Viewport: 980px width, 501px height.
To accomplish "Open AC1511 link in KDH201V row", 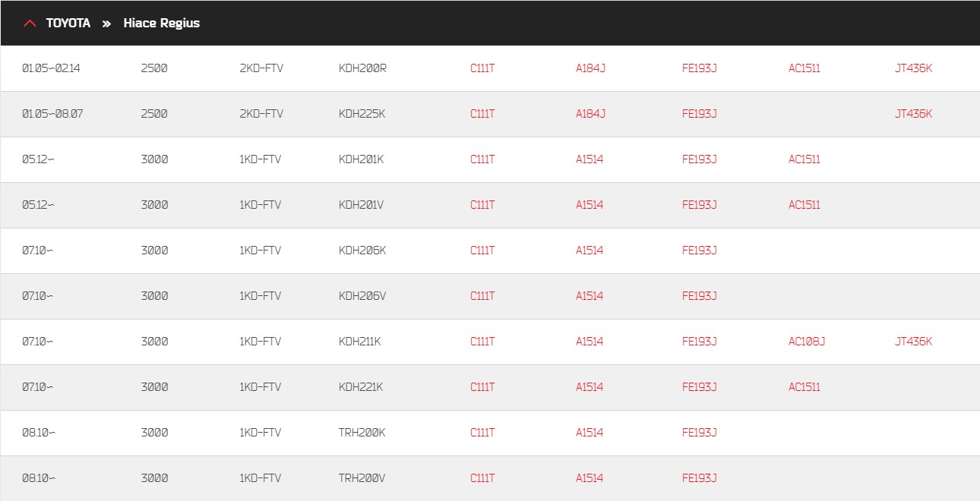I will point(805,205).
